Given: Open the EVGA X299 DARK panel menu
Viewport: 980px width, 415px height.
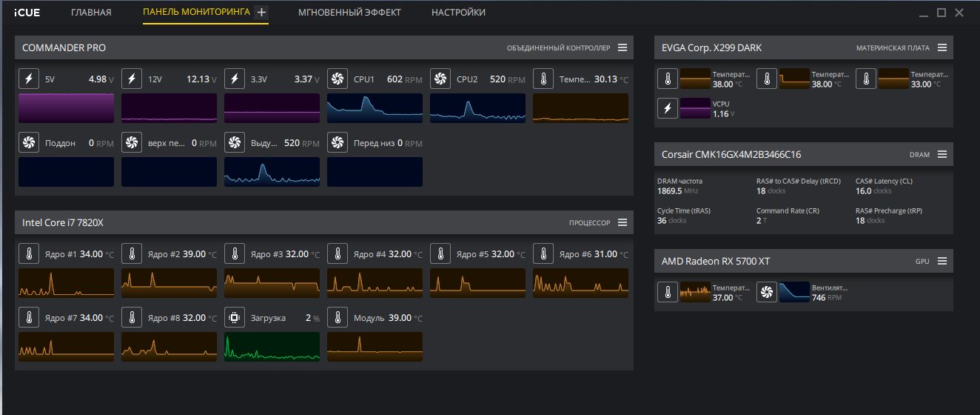Looking at the screenshot, I should (x=942, y=47).
